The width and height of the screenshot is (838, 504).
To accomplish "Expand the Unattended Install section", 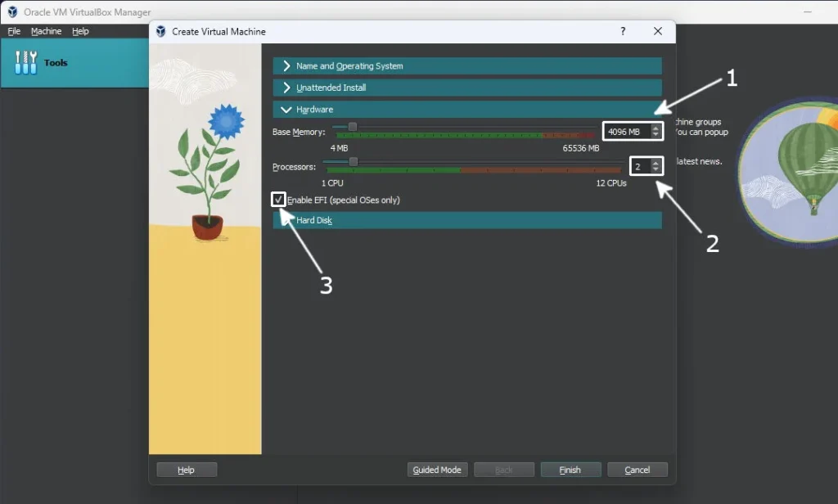I will [x=467, y=88].
